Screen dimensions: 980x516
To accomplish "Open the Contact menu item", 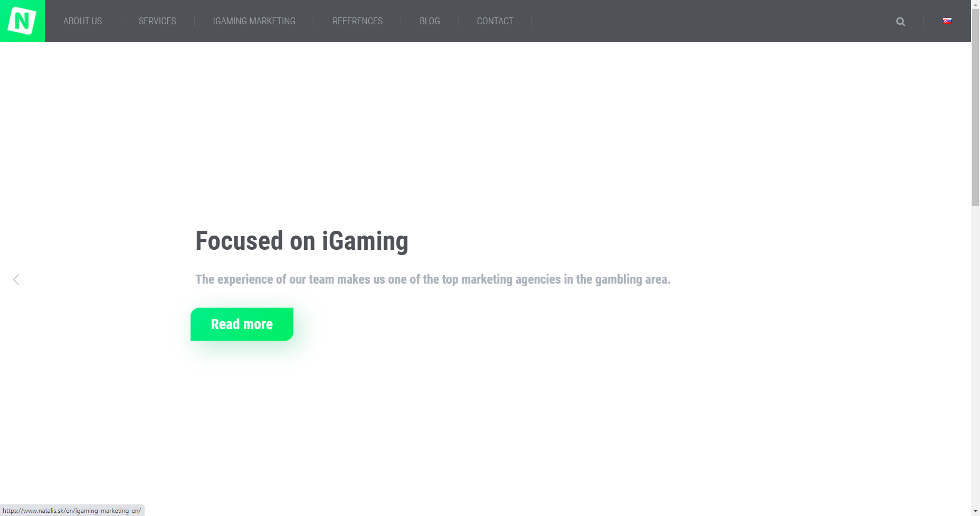I will 495,21.
